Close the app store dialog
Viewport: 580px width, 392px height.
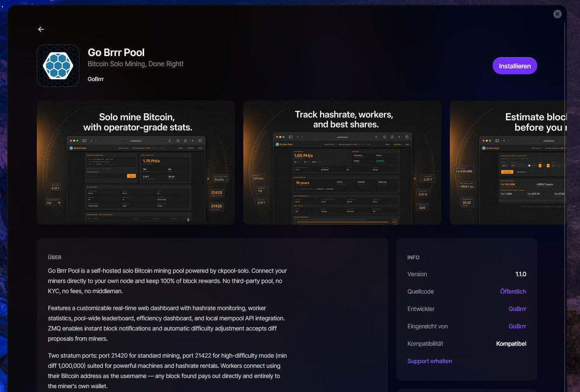[557, 14]
